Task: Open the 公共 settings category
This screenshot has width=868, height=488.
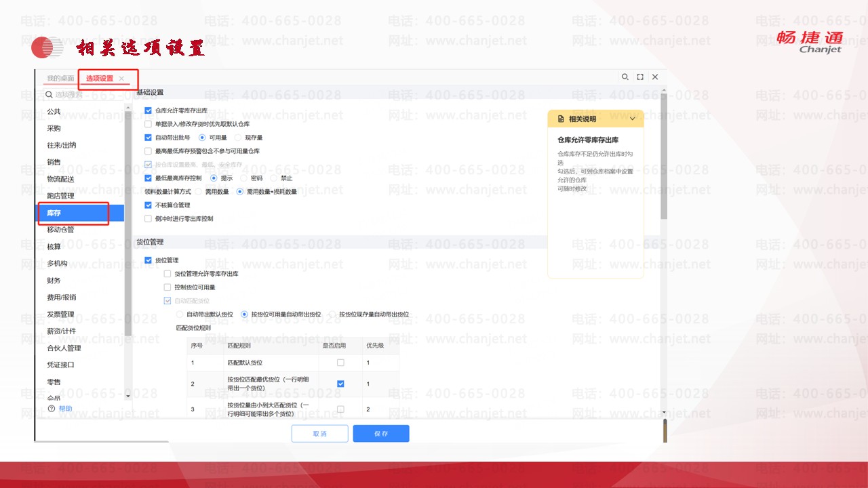Action: tap(54, 111)
